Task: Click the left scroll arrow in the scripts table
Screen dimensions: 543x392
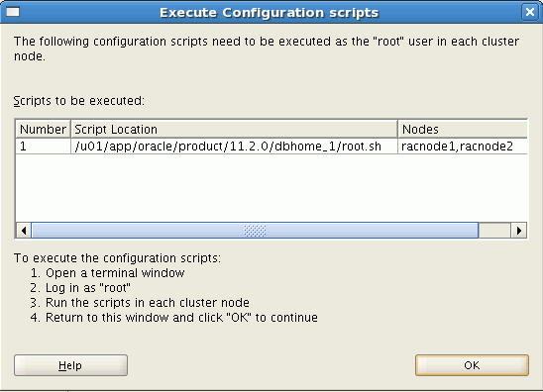Action: (x=24, y=231)
